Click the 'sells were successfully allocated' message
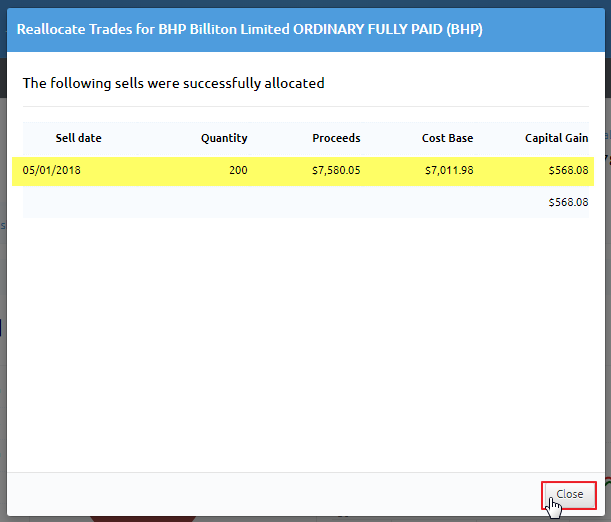The width and height of the screenshot is (611, 522). (173, 83)
